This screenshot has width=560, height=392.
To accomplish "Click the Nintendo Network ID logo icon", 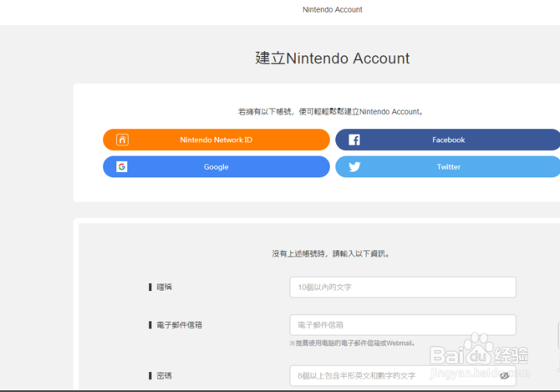I will coord(122,140).
